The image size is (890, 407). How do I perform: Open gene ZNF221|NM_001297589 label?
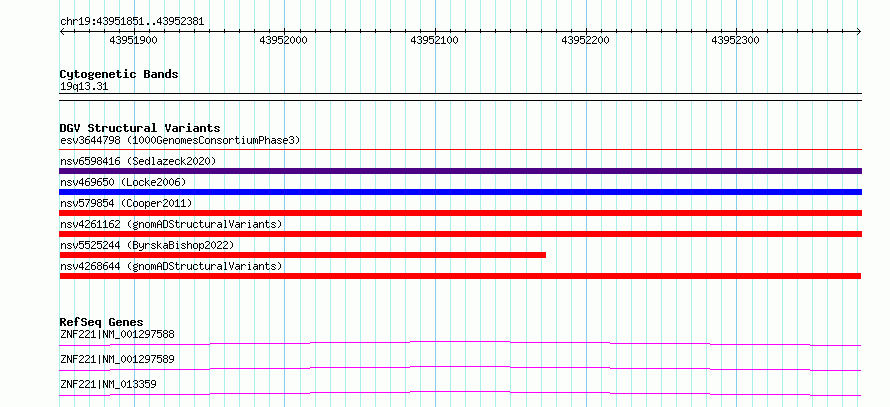(x=117, y=359)
